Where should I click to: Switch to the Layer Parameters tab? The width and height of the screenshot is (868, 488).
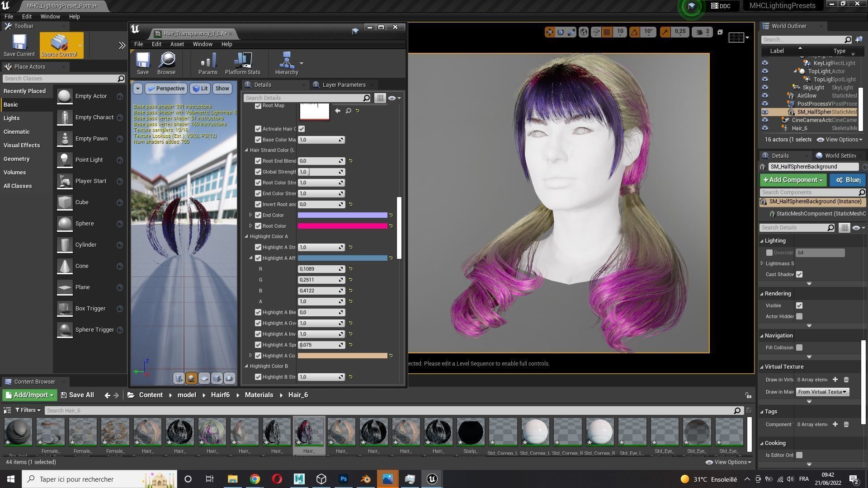click(344, 85)
